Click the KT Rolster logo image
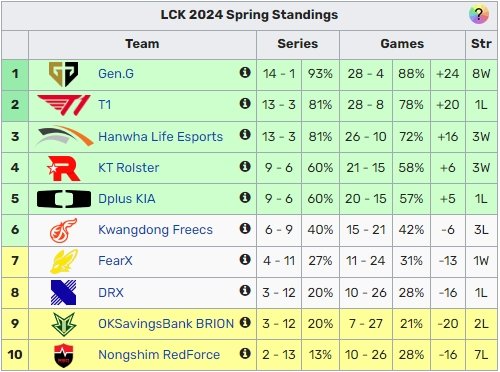 coord(63,168)
